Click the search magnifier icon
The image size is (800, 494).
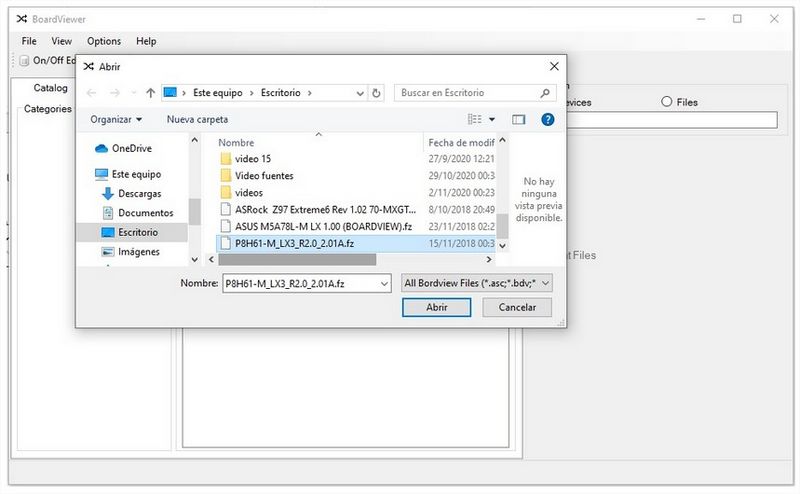pyautogui.click(x=545, y=93)
